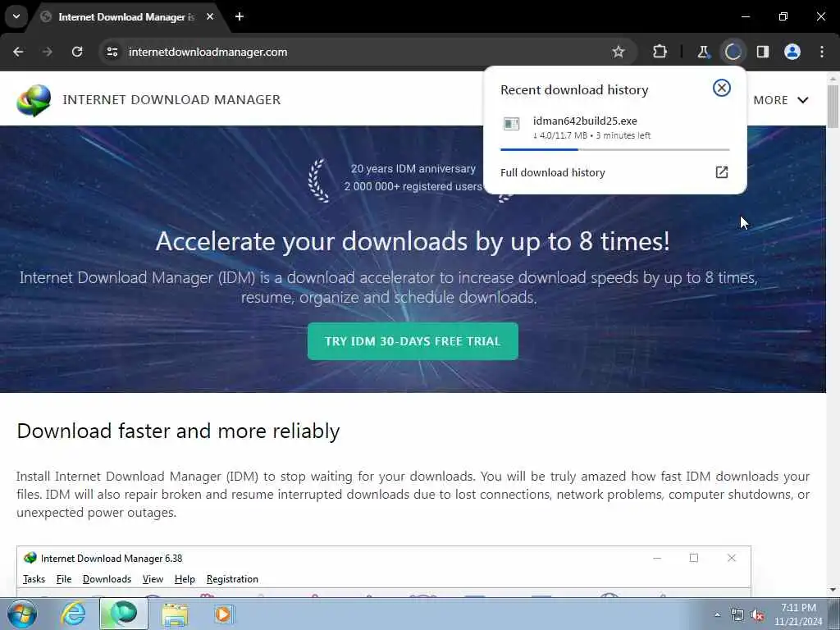The image size is (840, 630).
Task: Click the download progress bar
Action: pos(614,149)
